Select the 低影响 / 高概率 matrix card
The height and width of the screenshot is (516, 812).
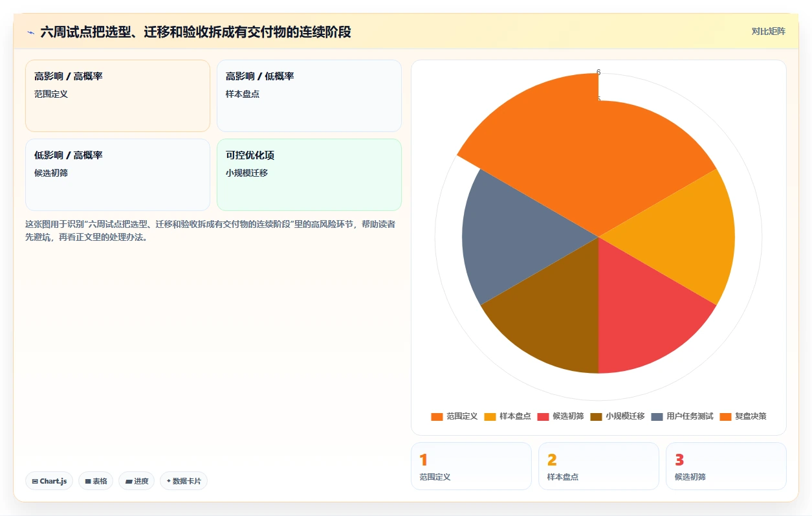pyautogui.click(x=118, y=175)
